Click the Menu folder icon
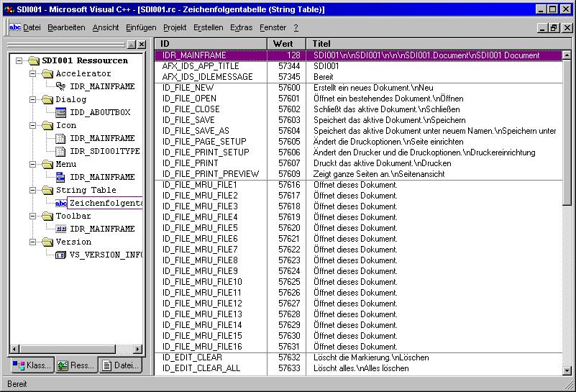576x392 pixels. [47, 164]
